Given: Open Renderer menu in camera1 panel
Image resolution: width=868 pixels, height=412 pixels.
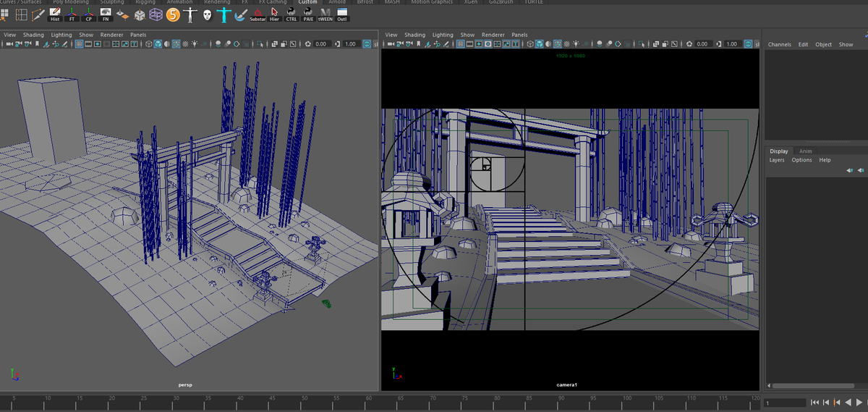Looking at the screenshot, I should click(x=493, y=35).
